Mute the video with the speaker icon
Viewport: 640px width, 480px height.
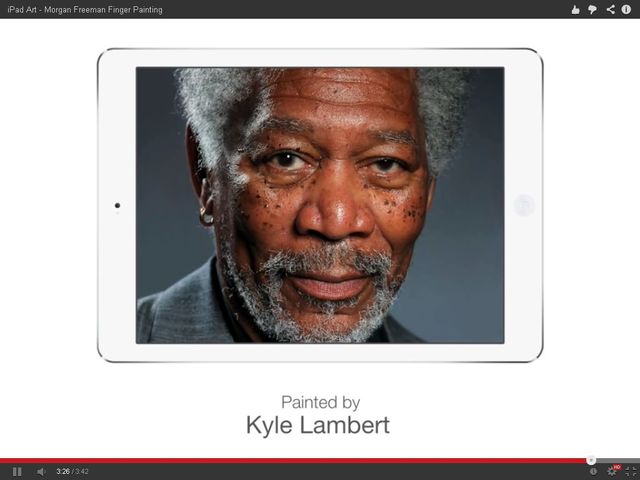41,472
